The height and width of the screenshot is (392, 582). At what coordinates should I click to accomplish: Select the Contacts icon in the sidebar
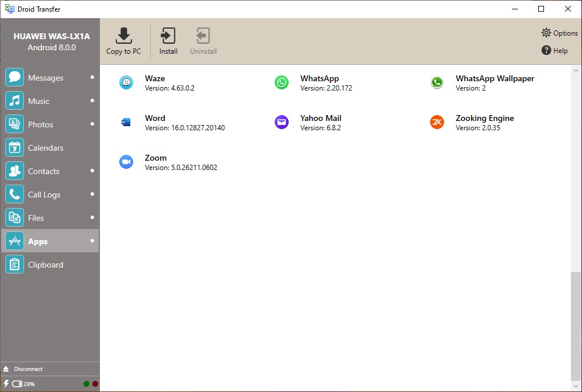point(15,171)
